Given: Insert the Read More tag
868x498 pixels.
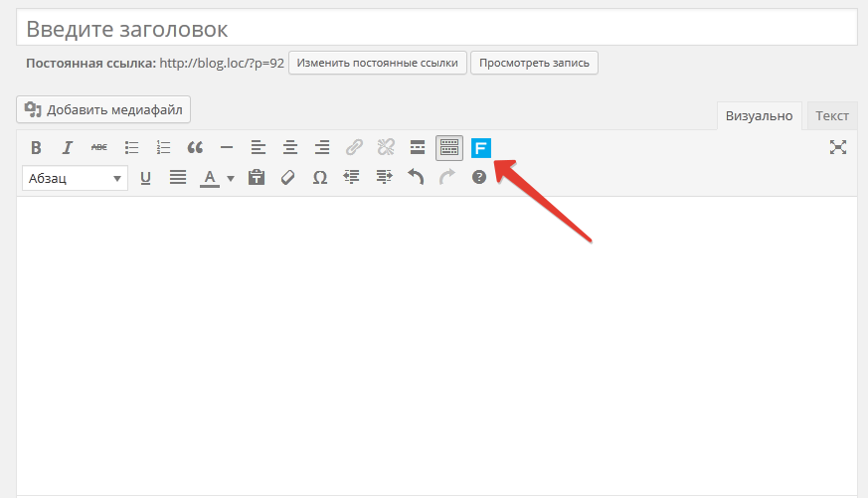Looking at the screenshot, I should coord(418,148).
